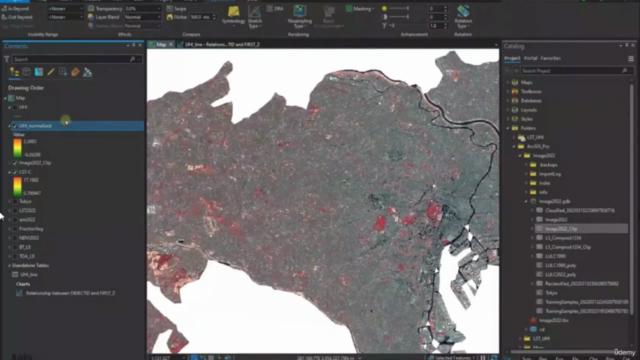Click the DRA button

coord(275,9)
